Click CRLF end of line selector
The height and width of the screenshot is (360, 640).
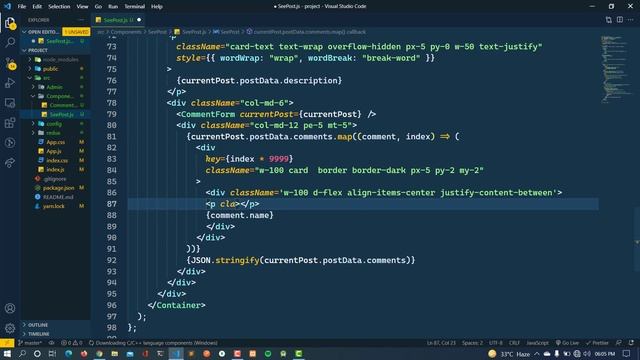514,343
